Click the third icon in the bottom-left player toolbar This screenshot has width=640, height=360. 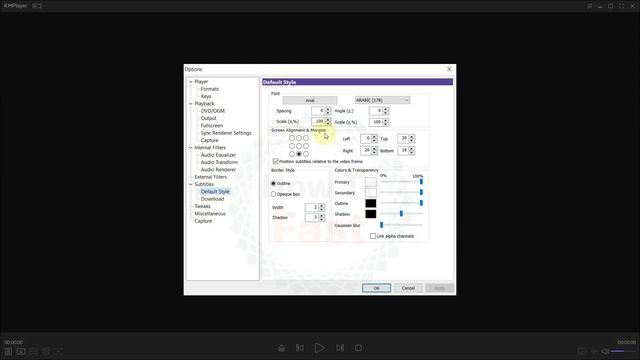33,351
